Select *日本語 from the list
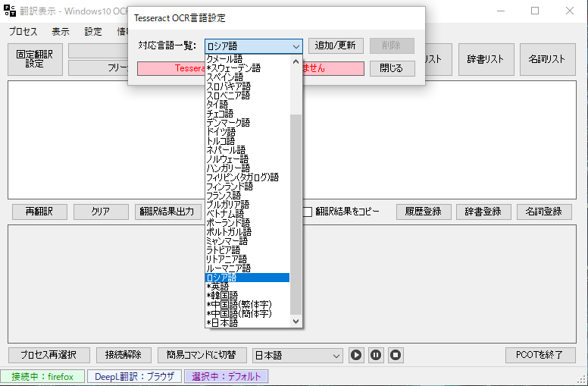588x386 pixels. [x=248, y=322]
